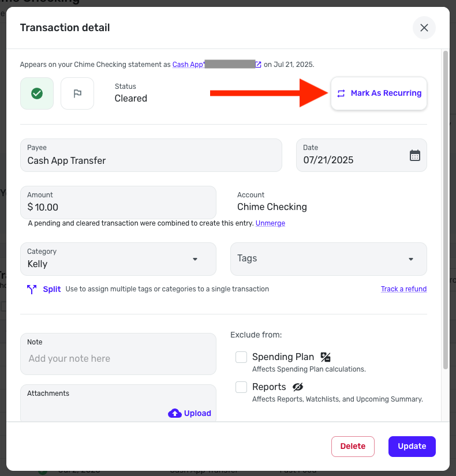The width and height of the screenshot is (456, 476).
Task: Click the Spending Plan exclude icon
Action: (326, 357)
